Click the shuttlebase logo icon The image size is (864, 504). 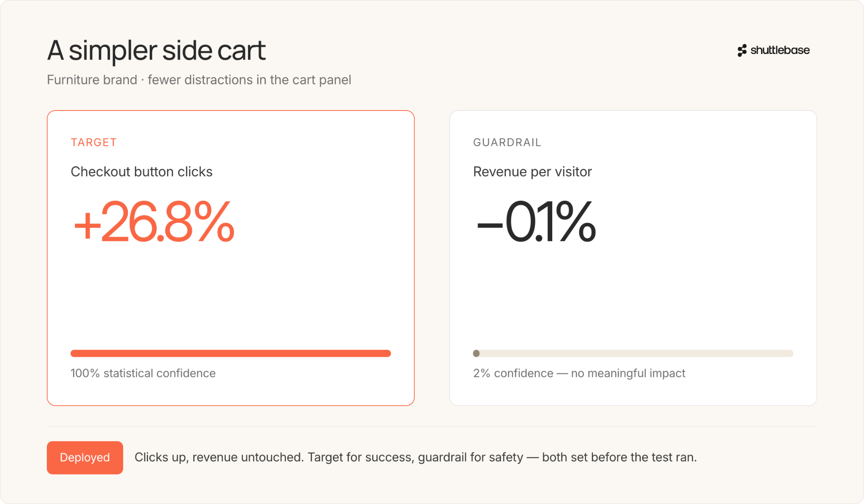(x=742, y=51)
